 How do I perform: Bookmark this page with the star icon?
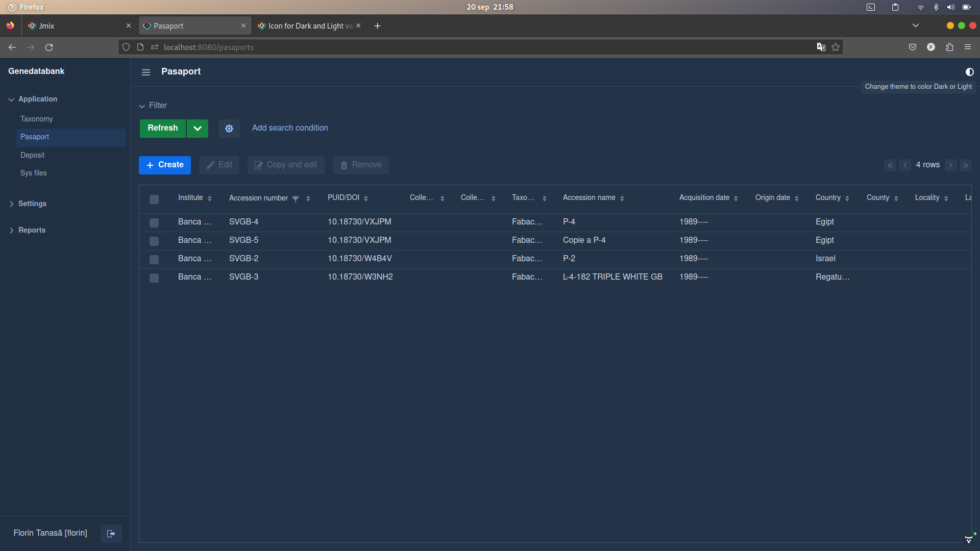coord(836,47)
